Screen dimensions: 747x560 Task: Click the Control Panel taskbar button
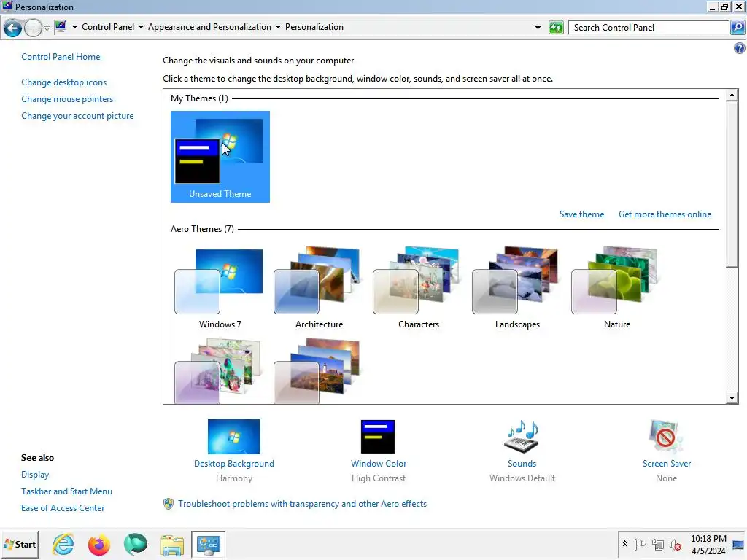[208, 544]
